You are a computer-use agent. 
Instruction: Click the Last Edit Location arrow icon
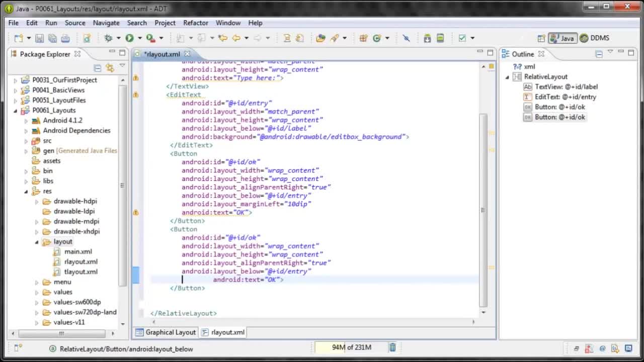223,38
